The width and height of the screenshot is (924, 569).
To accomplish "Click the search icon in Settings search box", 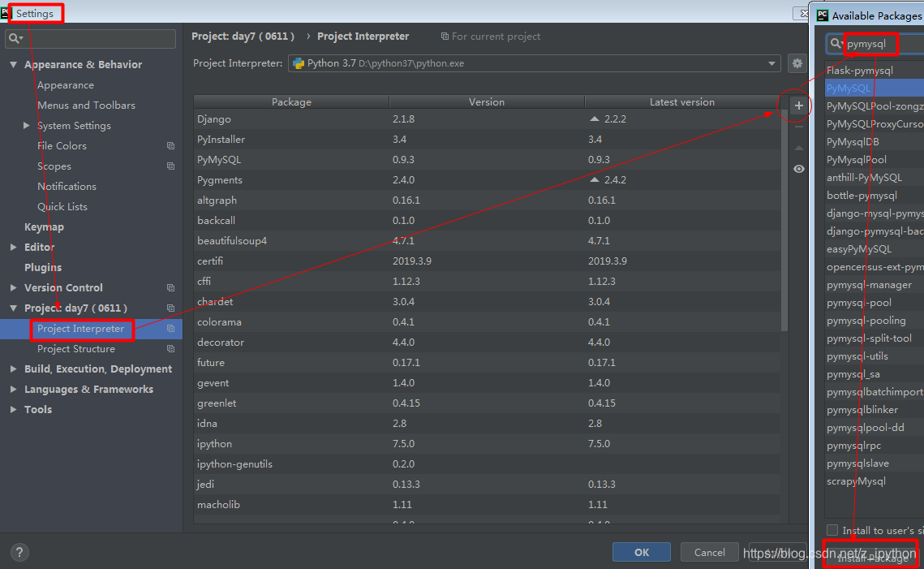I will (15, 38).
